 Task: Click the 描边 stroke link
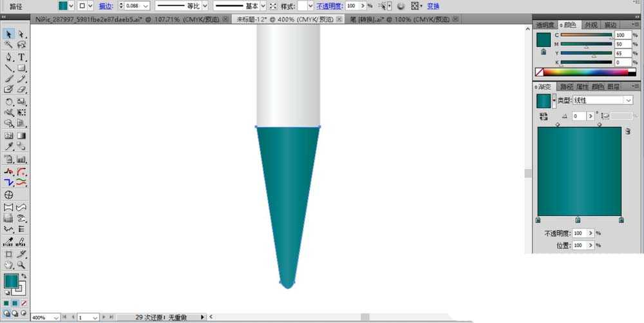tap(106, 6)
